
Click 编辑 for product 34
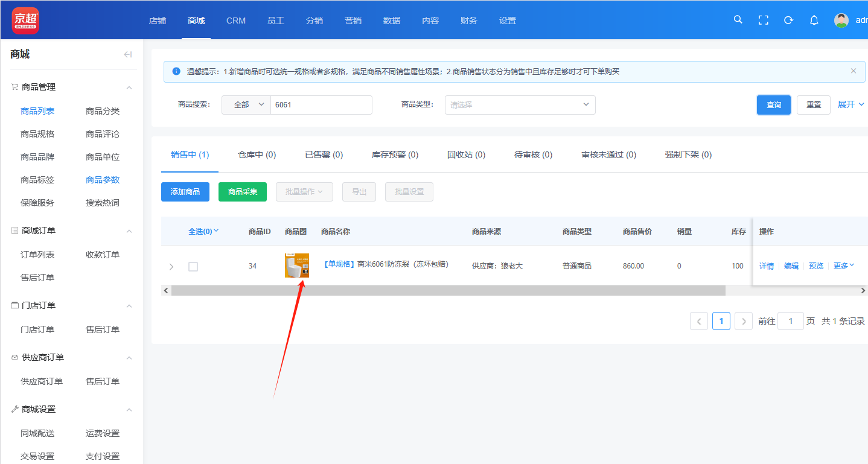[791, 266]
